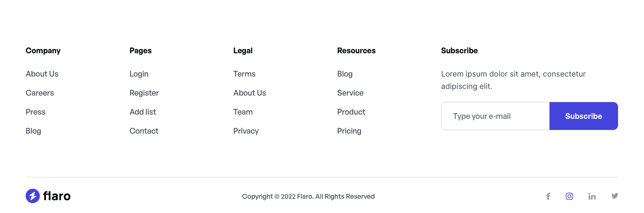
Task: Open the Contact link
Action: (144, 131)
